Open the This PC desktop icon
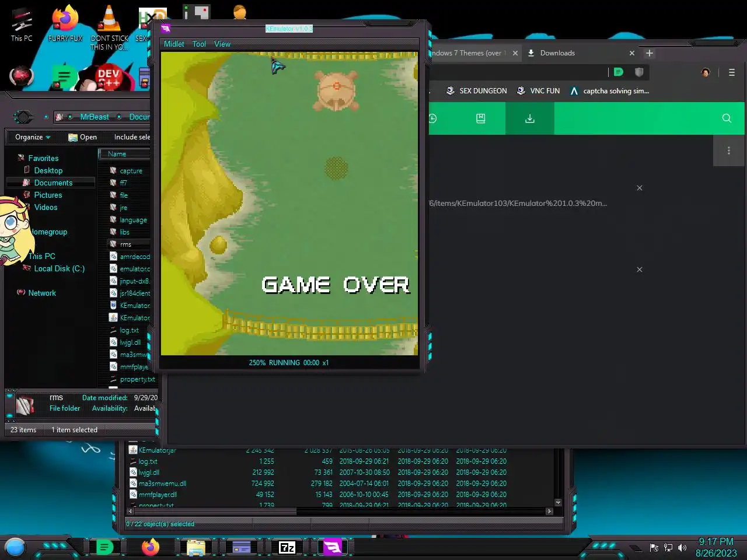 pos(22,23)
